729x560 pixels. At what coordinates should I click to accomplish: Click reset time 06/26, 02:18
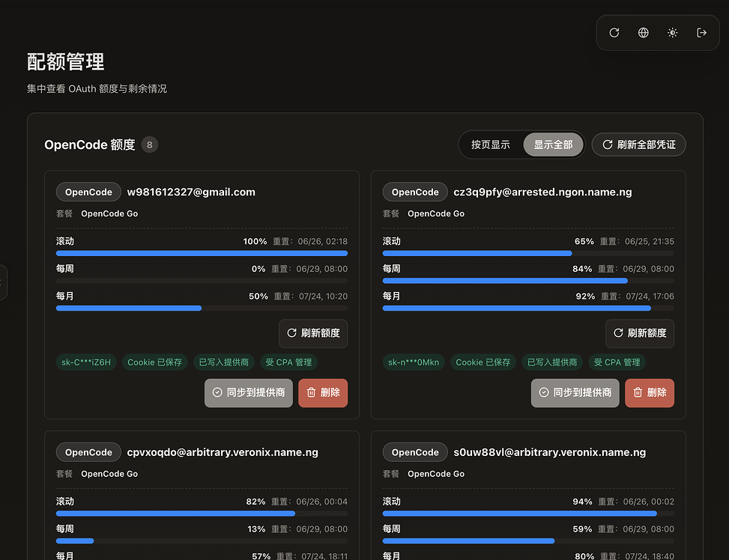click(323, 241)
